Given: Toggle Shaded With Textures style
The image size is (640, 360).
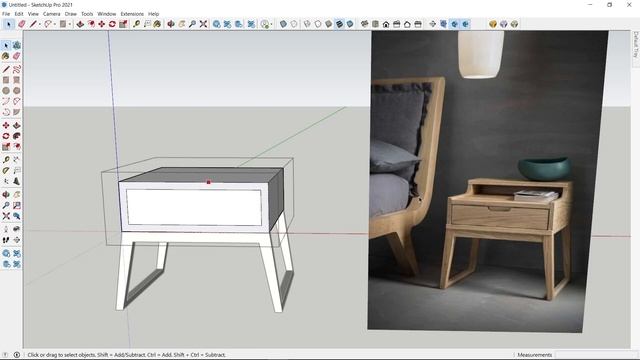Looking at the screenshot, I should pyautogui.click(x=339, y=24).
